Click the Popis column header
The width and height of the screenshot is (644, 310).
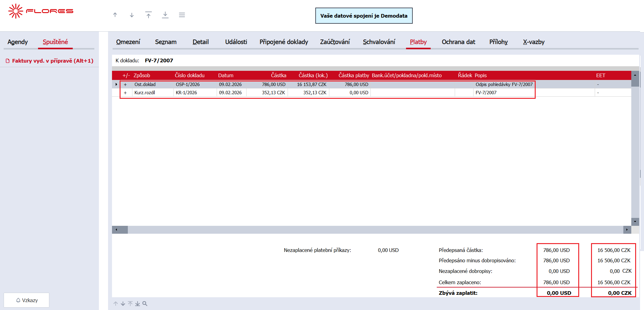pos(481,75)
